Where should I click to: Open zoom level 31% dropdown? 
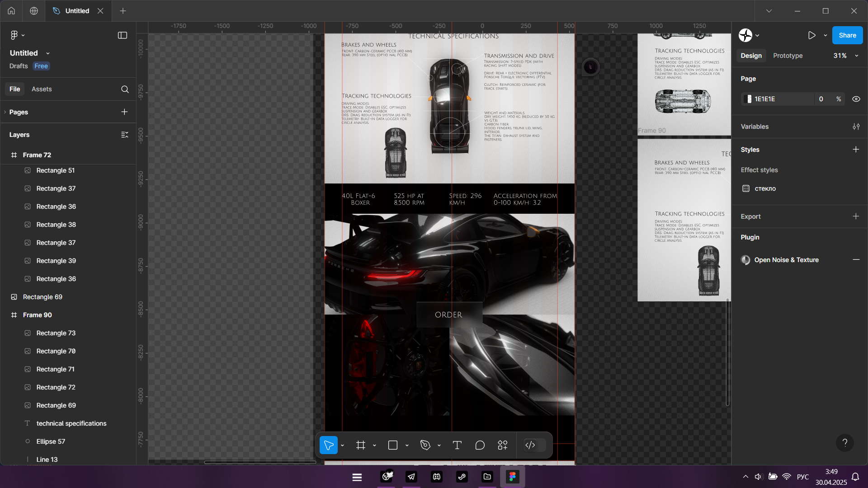[845, 56]
